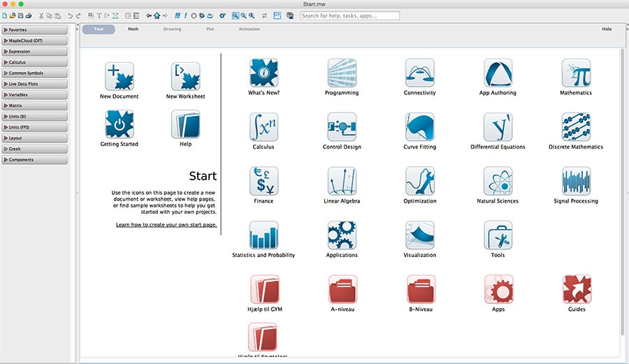Click the restart kernel toolbar icon
Viewport: 629px width, 364px height.
(210, 15)
